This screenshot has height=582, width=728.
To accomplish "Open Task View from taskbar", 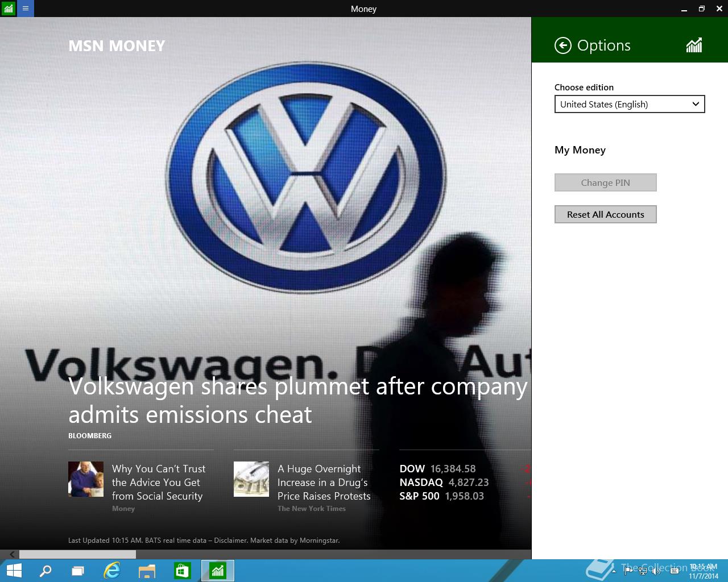I will click(78, 571).
